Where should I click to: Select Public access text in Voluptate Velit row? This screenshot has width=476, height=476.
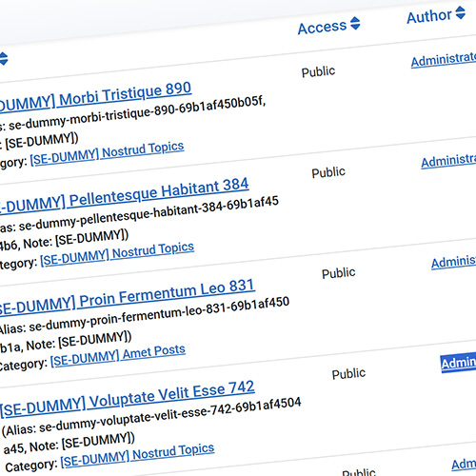pos(348,373)
